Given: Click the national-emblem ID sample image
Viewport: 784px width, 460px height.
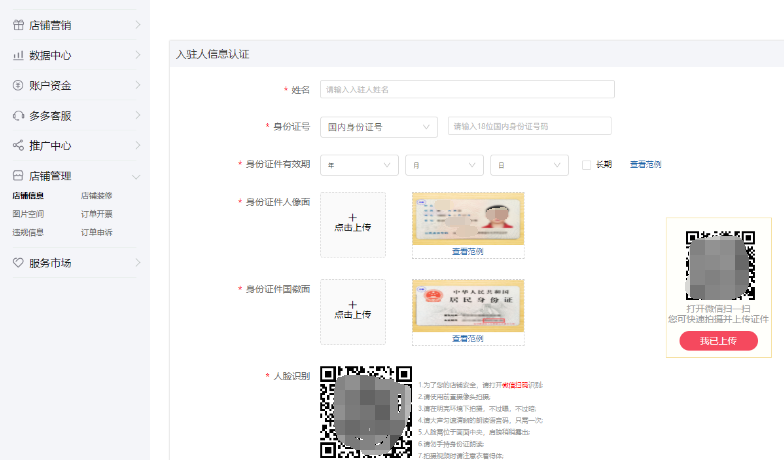Looking at the screenshot, I should click(468, 306).
